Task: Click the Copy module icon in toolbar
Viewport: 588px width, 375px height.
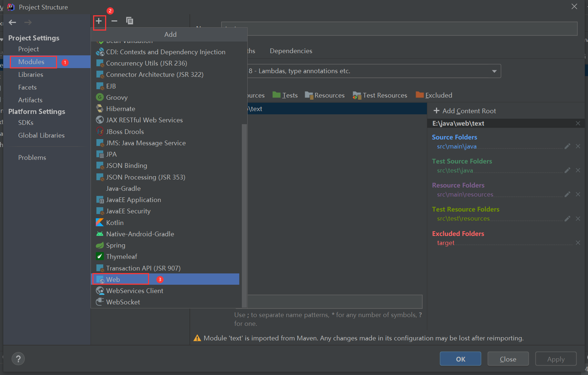Action: pyautogui.click(x=129, y=21)
